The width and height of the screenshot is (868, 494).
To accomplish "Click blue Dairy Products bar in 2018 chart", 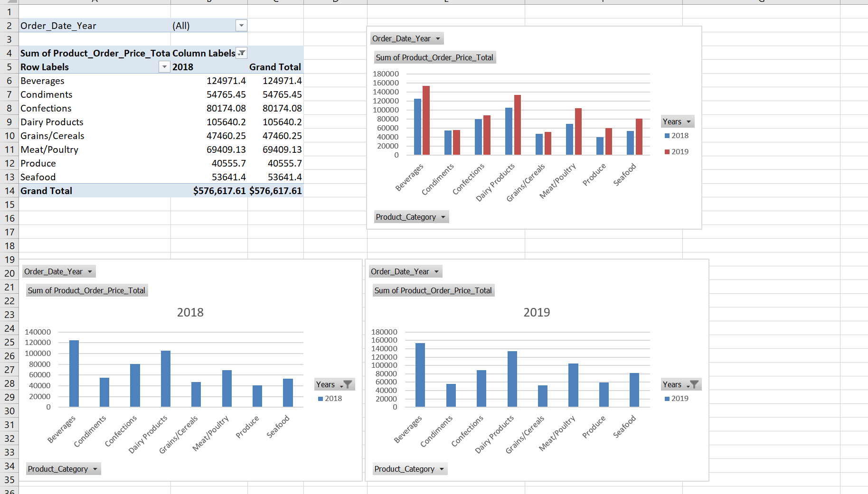I will tap(166, 379).
